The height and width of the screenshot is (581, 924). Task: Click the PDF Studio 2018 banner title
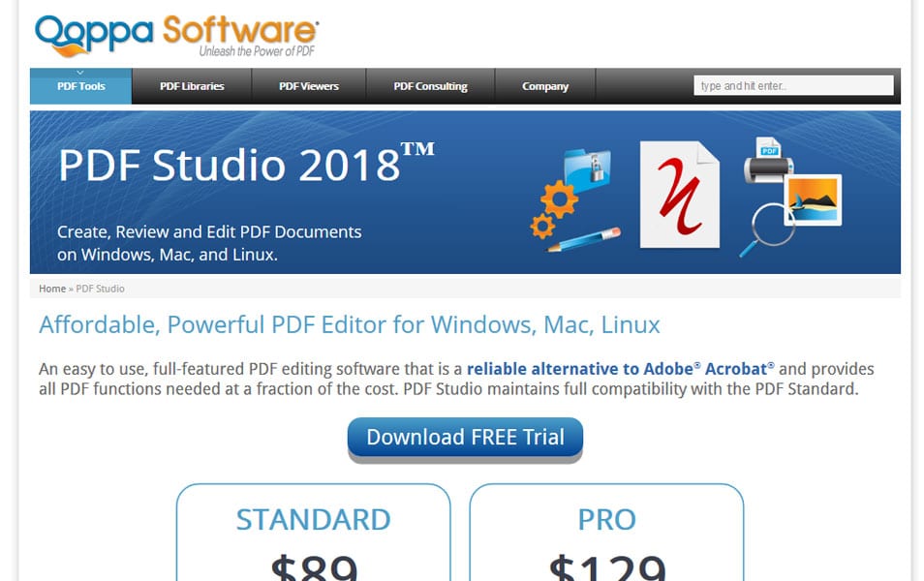coord(246,165)
